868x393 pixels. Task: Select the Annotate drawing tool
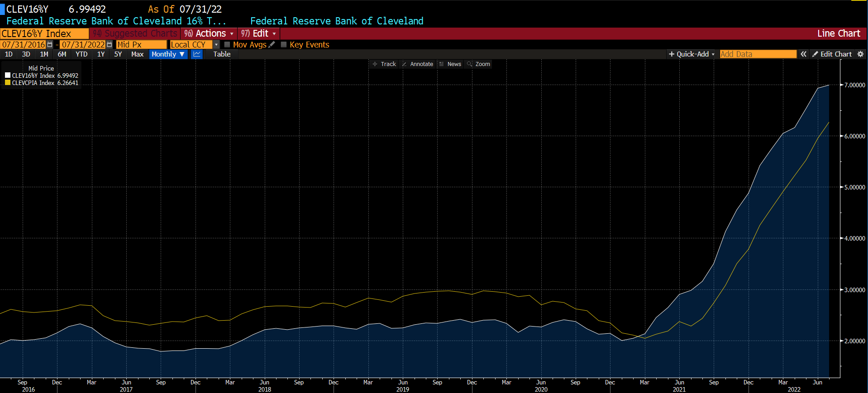[x=417, y=64]
